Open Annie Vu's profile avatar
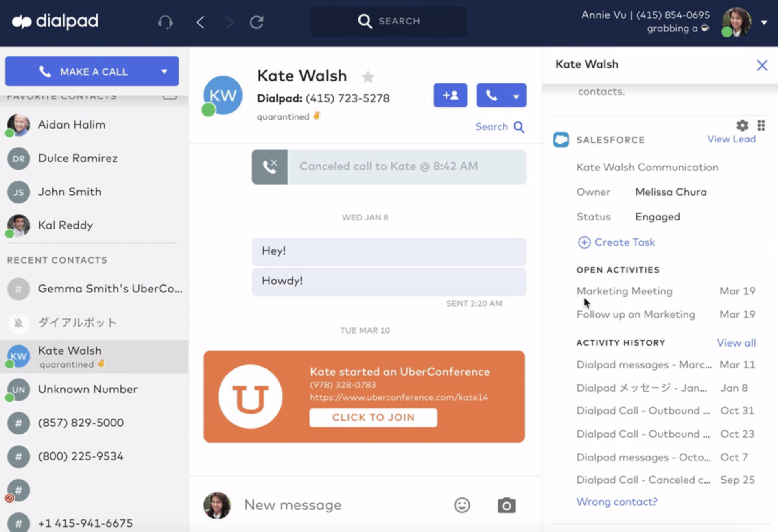 [x=736, y=22]
